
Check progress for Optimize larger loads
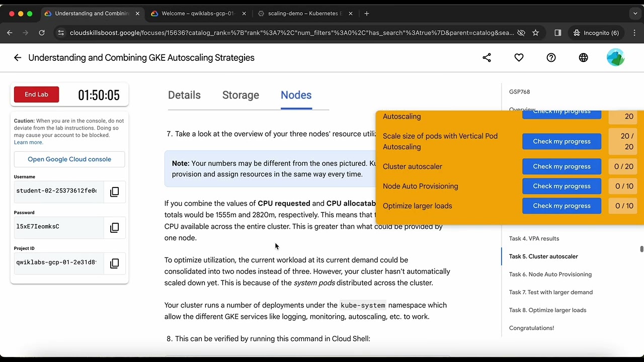point(561,206)
